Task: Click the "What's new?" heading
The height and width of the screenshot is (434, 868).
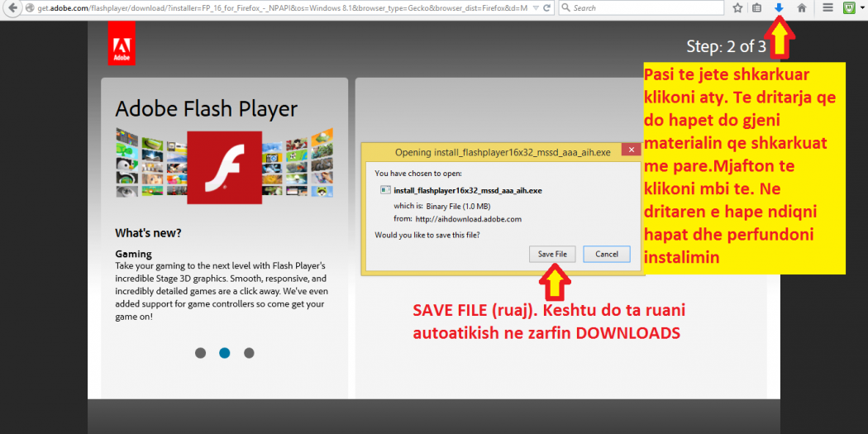Action: [x=148, y=233]
